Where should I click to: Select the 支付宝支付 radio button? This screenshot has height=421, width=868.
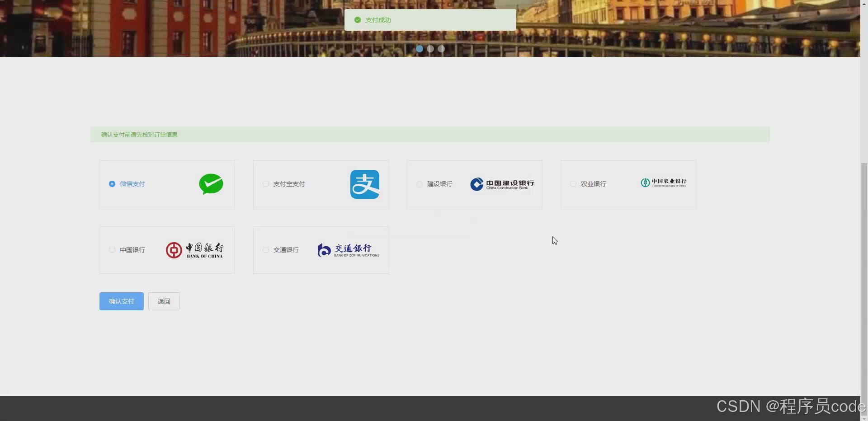click(266, 184)
